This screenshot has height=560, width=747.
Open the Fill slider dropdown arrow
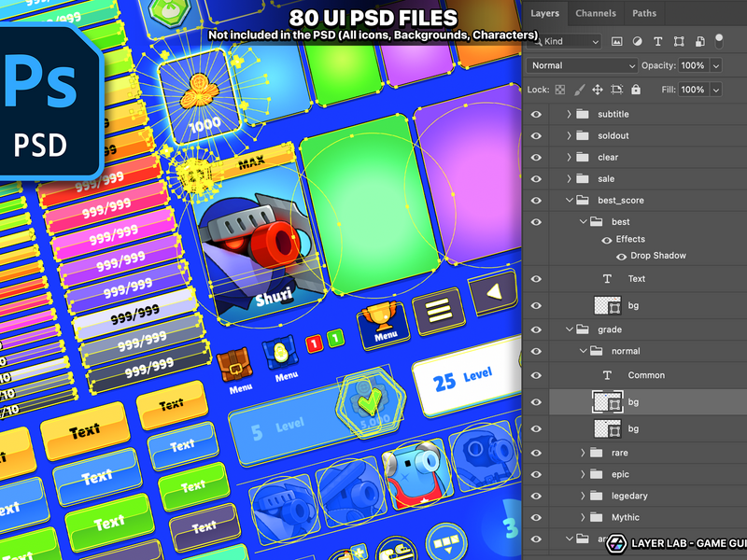point(715,90)
